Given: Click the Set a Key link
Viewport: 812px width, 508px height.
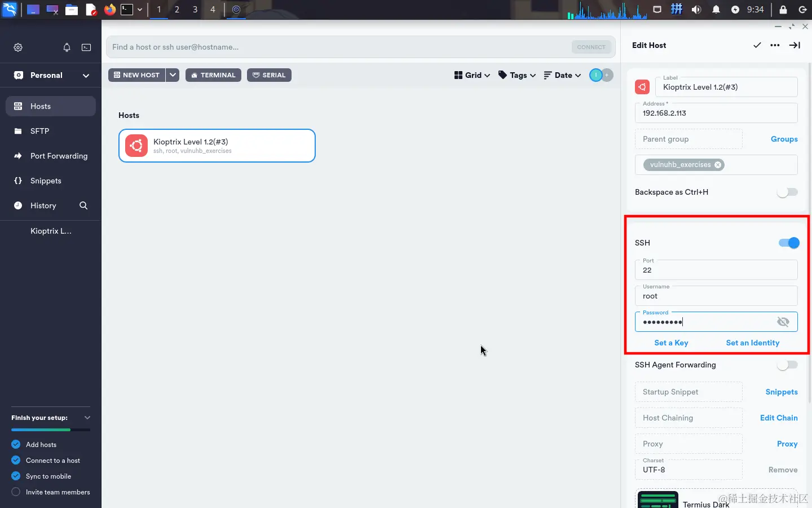Looking at the screenshot, I should point(671,343).
